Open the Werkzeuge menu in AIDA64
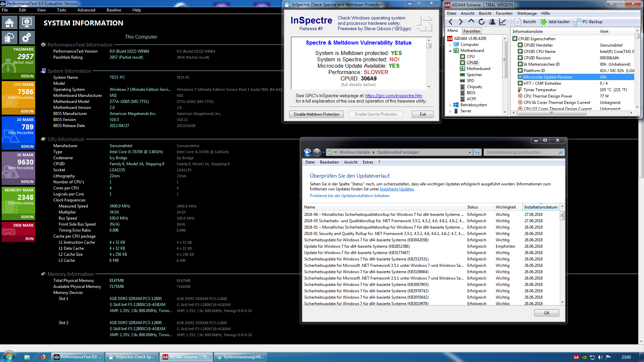The height and width of the screenshot is (362, 644). pos(527,13)
